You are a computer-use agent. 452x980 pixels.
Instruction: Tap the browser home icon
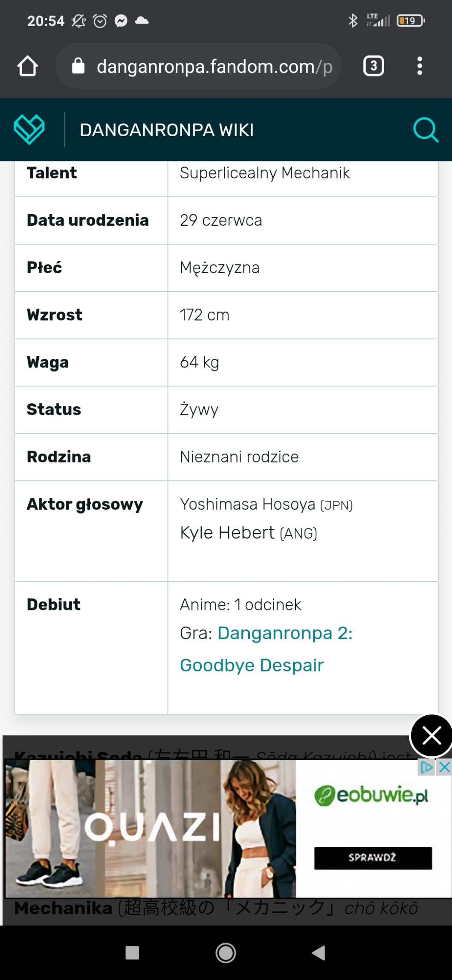pyautogui.click(x=28, y=66)
